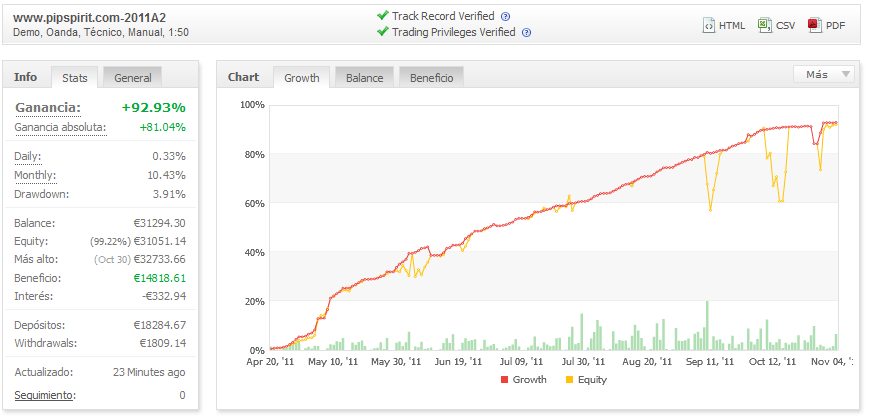The width and height of the screenshot is (869, 416).
Task: Select the Growth chart tab
Action: coord(301,78)
